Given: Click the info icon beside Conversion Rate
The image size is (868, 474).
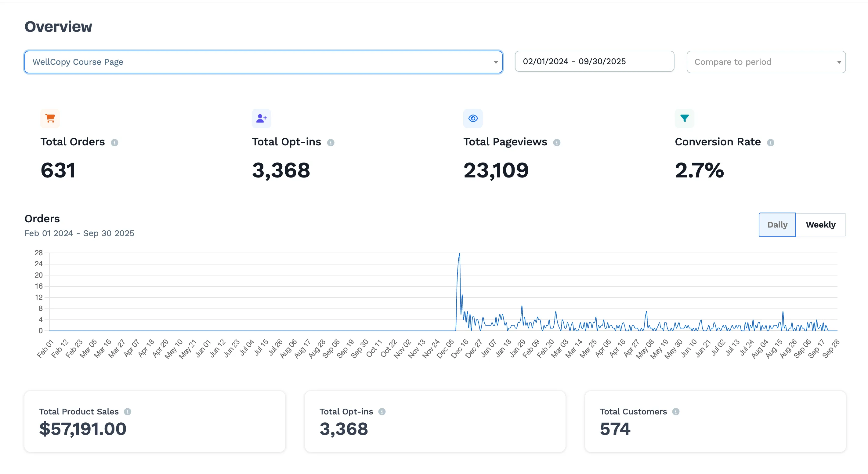Looking at the screenshot, I should pos(770,143).
